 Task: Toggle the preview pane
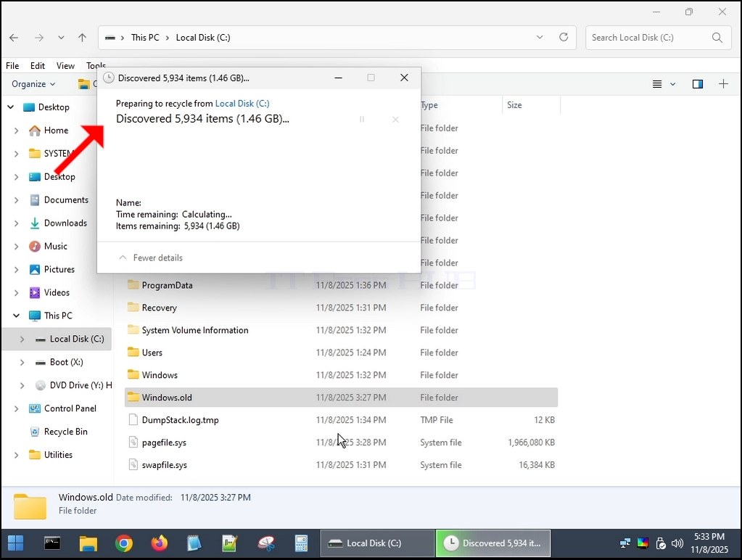[x=698, y=84]
